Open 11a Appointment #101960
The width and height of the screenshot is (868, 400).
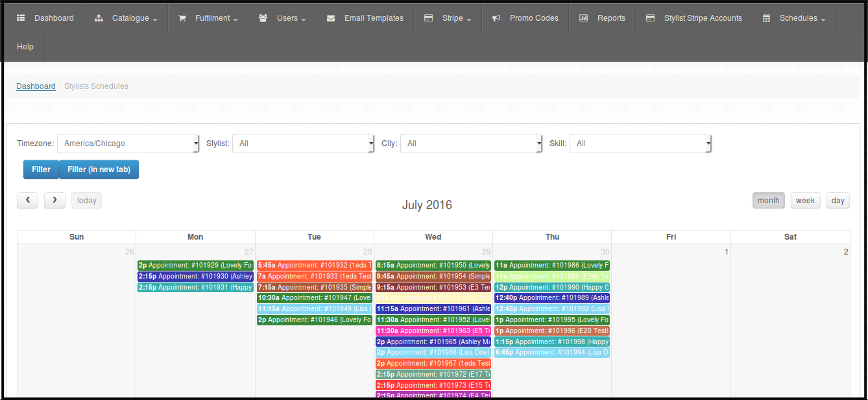[433, 298]
